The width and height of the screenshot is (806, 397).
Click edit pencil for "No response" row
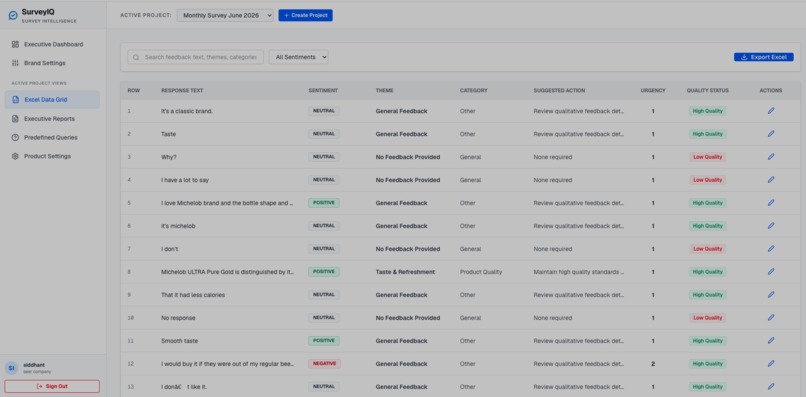click(x=771, y=318)
